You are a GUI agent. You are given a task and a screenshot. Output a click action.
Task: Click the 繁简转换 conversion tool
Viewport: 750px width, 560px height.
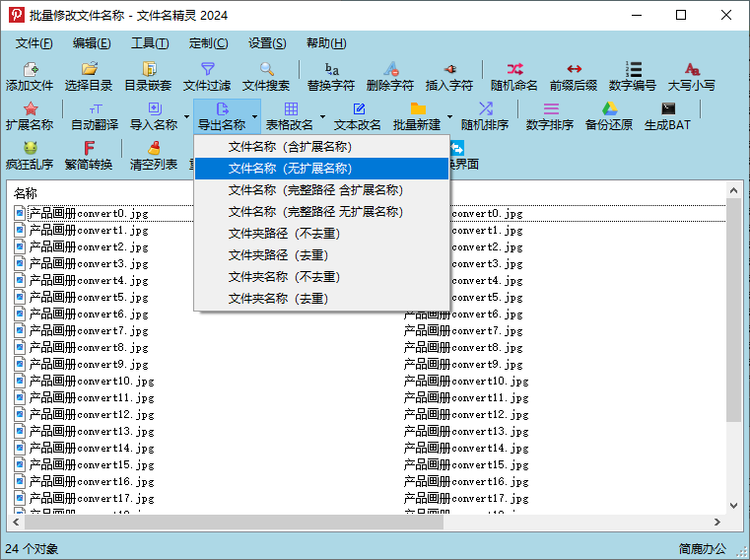click(x=89, y=155)
